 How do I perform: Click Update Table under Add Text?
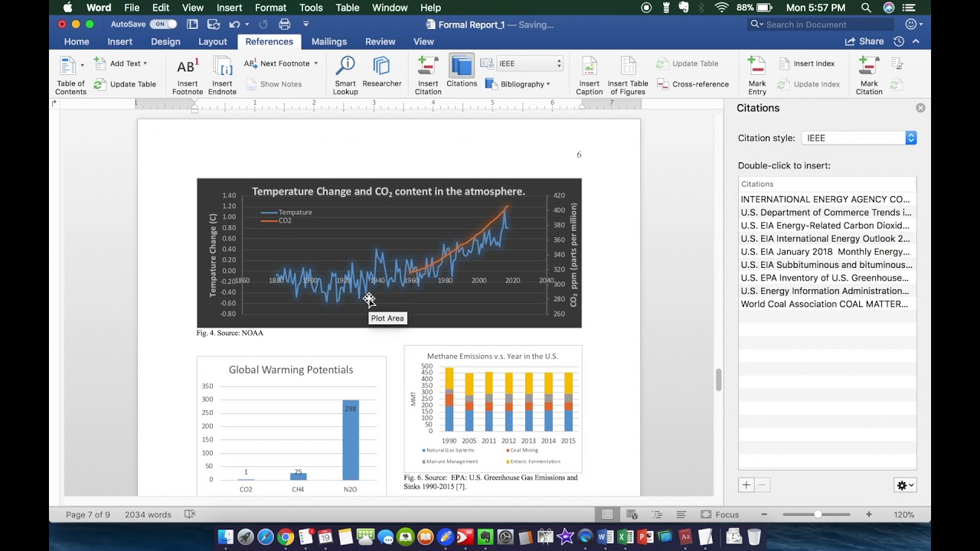pyautogui.click(x=125, y=84)
